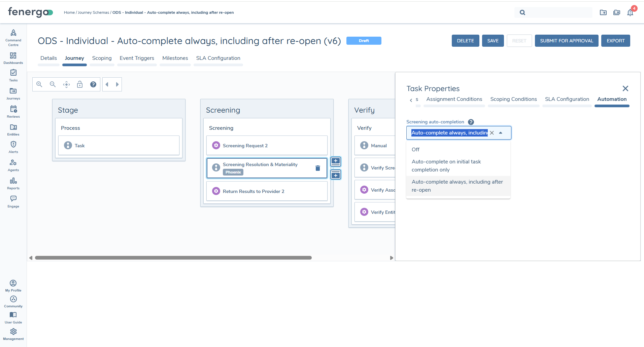Screen dimensions: 644x347
Task: Open Community from sidebar
Action: [x=13, y=302]
